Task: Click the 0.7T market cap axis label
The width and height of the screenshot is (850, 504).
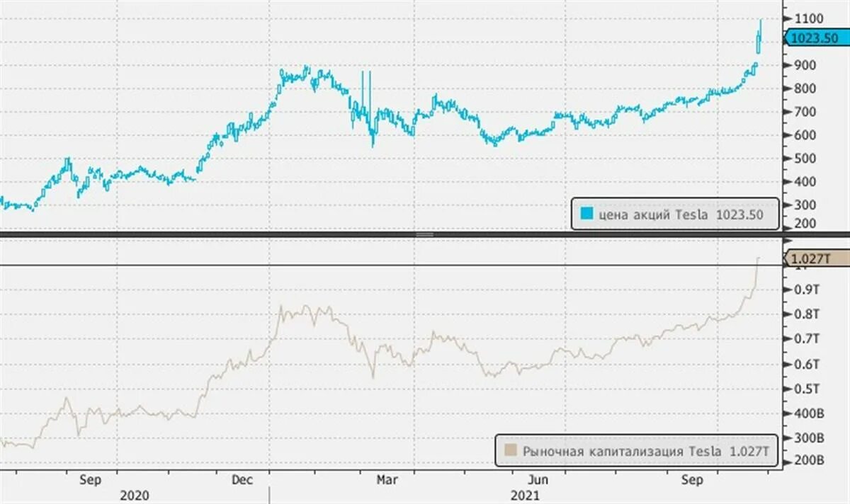Action: coord(805,339)
